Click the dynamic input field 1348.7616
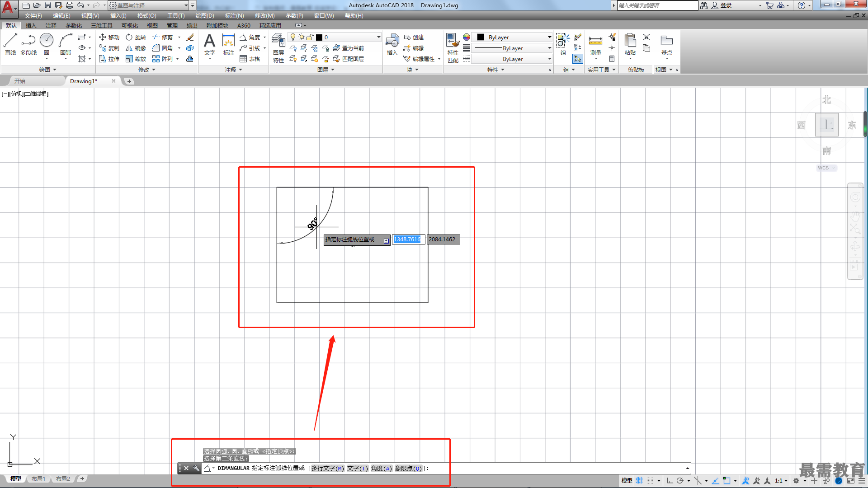 tap(408, 239)
